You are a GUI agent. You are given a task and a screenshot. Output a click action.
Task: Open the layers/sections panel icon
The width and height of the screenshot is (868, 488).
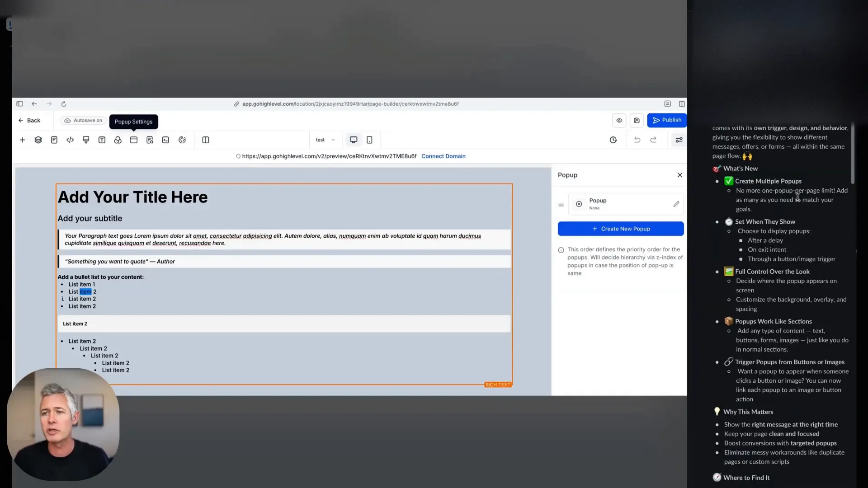pos(38,140)
